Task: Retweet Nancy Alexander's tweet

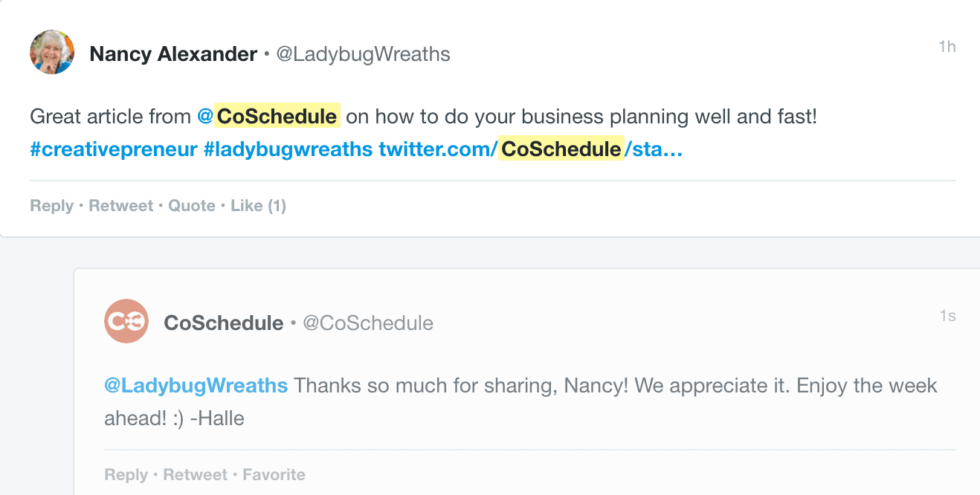Action: click(x=120, y=205)
